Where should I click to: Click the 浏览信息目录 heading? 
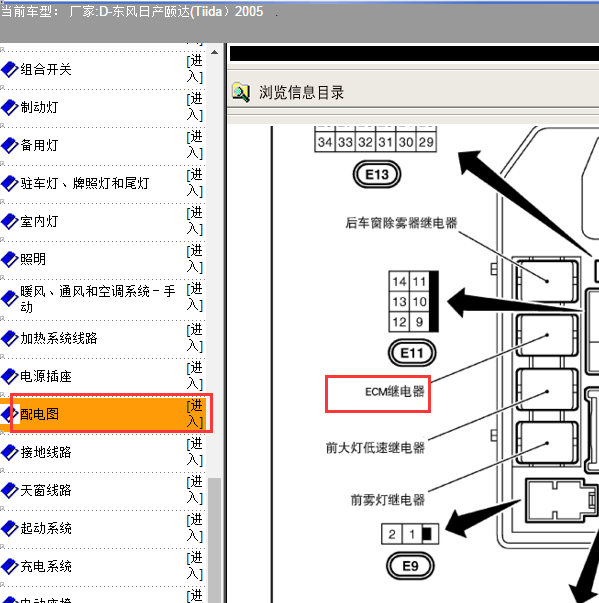tap(301, 93)
